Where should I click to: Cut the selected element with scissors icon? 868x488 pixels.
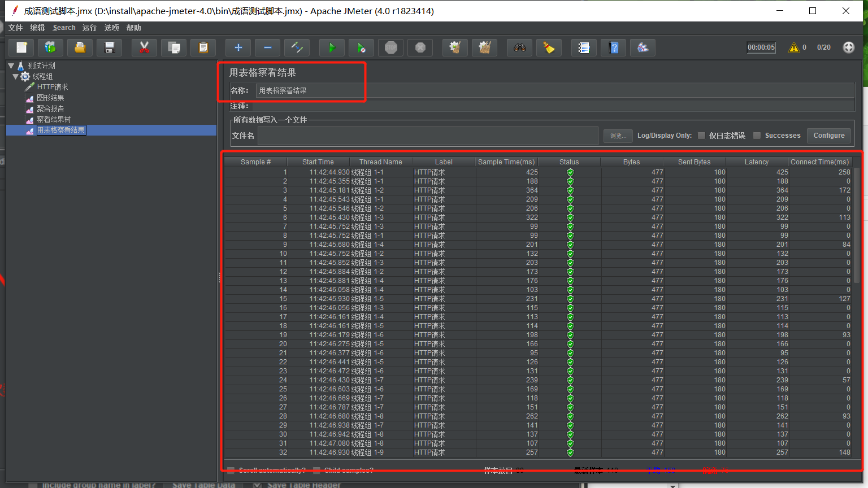(x=145, y=48)
